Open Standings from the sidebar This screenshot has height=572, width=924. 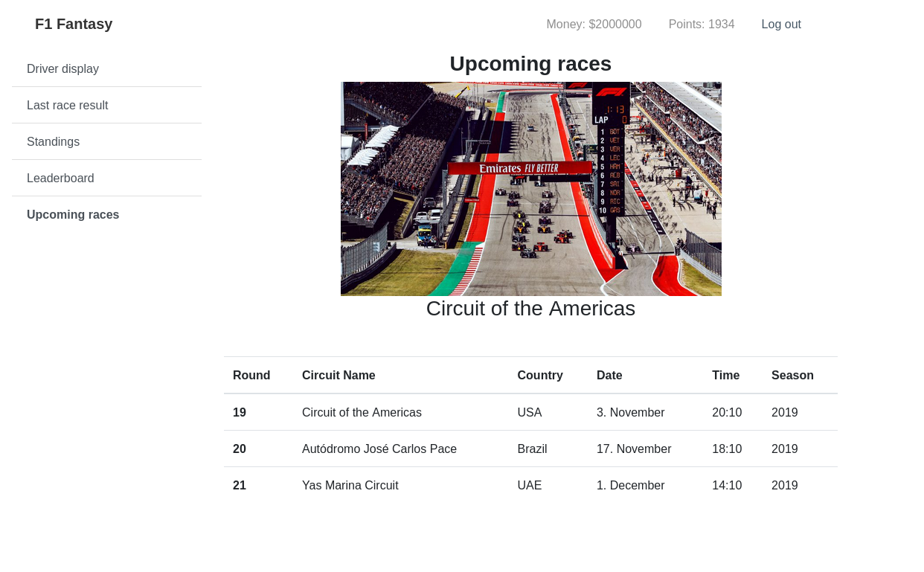click(106, 141)
